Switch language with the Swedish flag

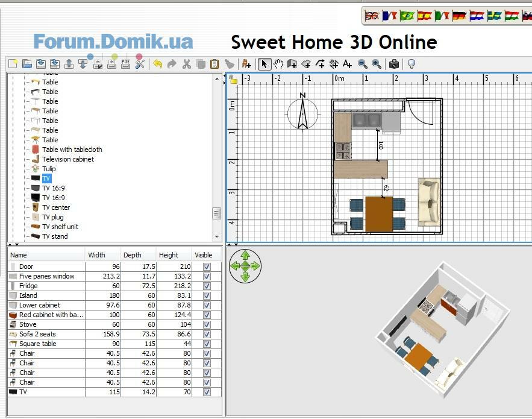pos(494,16)
